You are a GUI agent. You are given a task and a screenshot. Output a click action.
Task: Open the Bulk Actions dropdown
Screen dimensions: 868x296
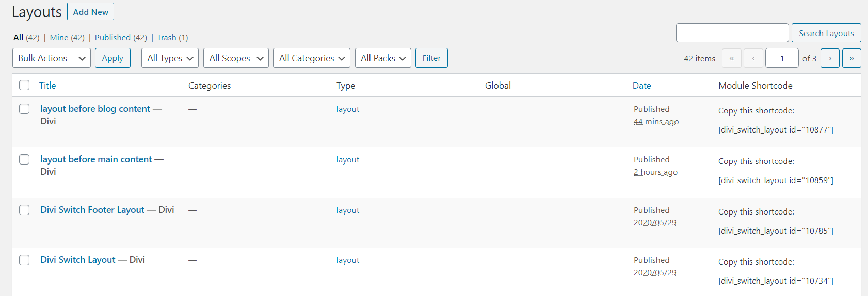click(x=52, y=58)
